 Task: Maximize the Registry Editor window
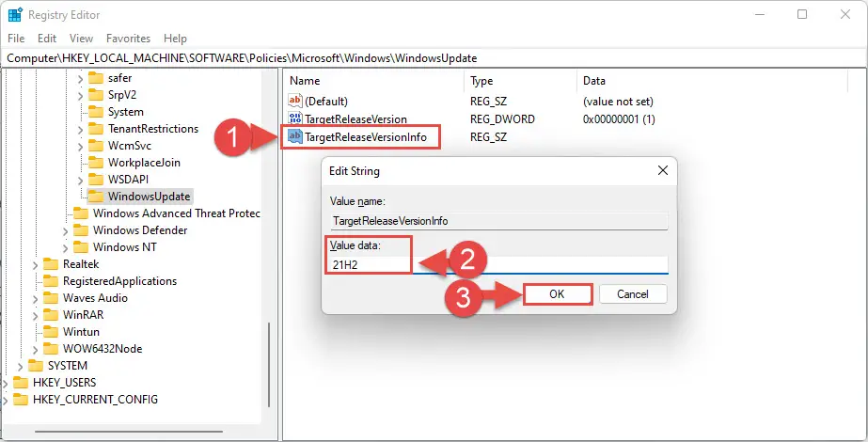tap(802, 15)
